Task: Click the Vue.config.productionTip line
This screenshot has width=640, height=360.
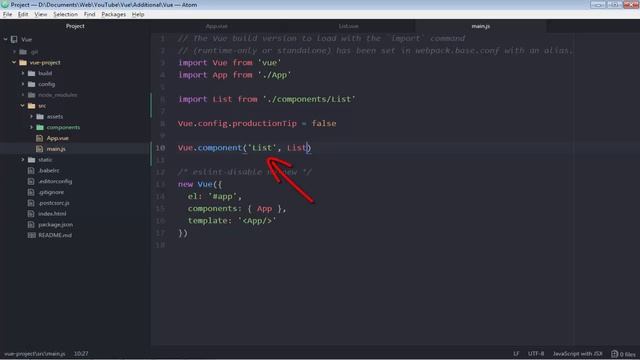Action: click(x=257, y=123)
